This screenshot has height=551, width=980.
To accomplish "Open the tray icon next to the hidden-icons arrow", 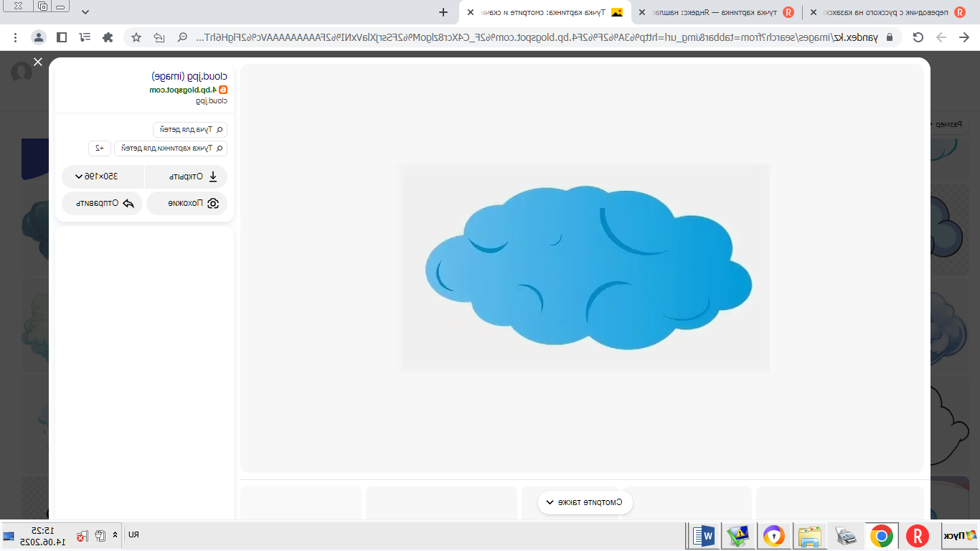I will tap(100, 535).
